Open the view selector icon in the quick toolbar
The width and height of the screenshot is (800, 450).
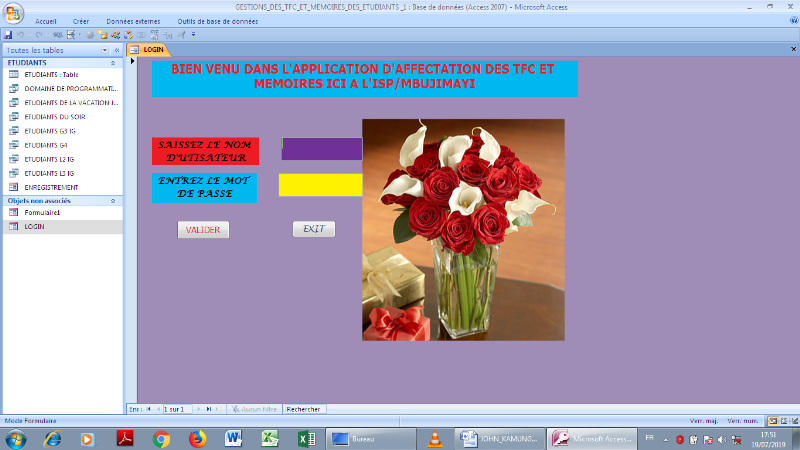point(71,35)
